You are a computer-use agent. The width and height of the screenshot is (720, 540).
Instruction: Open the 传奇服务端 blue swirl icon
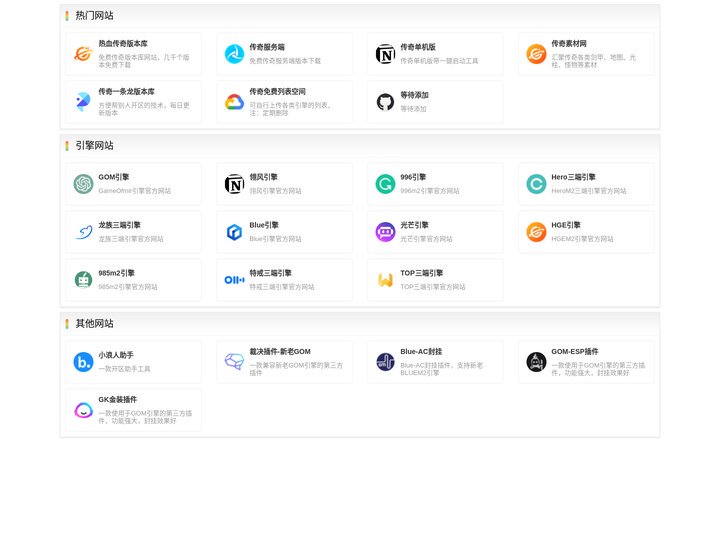[234, 54]
